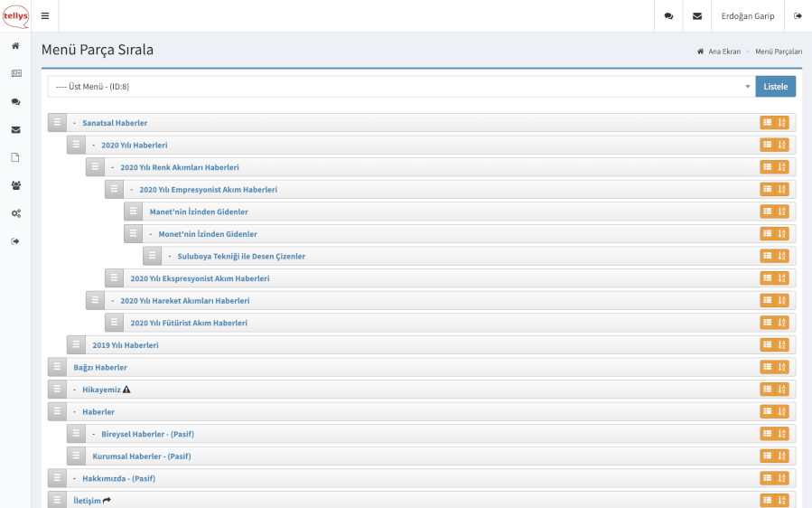Click the home icon in the sidebar
The height and width of the screenshot is (508, 812).
15,45
